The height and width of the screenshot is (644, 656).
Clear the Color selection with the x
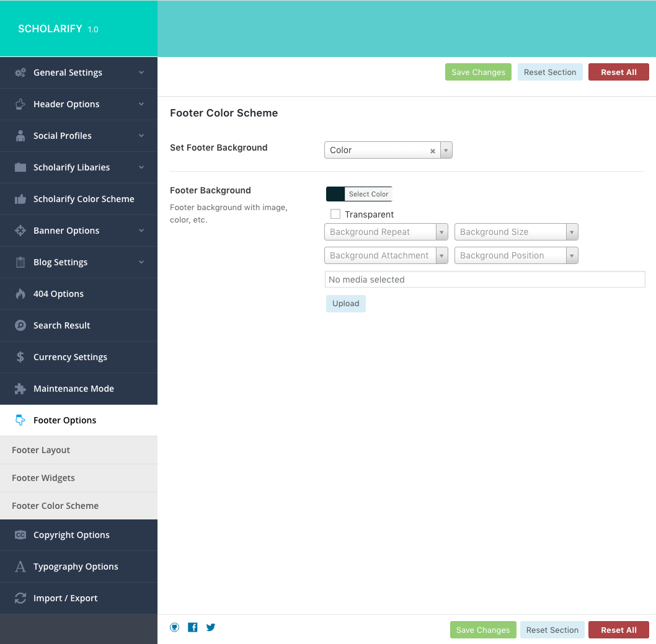tap(433, 151)
